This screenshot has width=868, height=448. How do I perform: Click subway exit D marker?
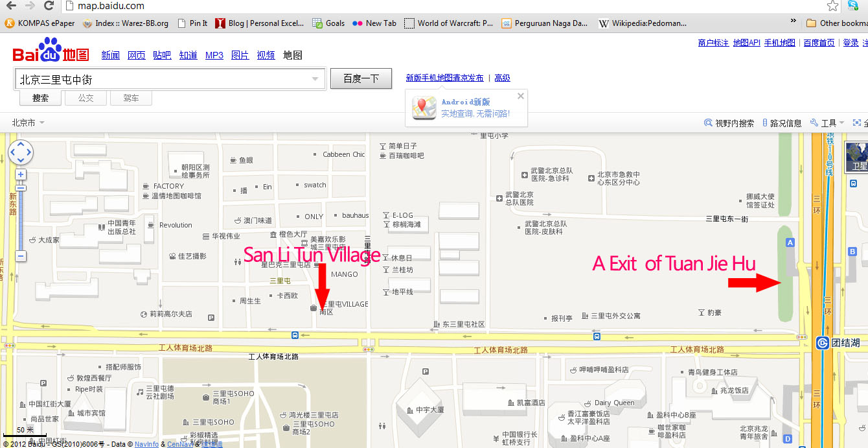pos(788,439)
